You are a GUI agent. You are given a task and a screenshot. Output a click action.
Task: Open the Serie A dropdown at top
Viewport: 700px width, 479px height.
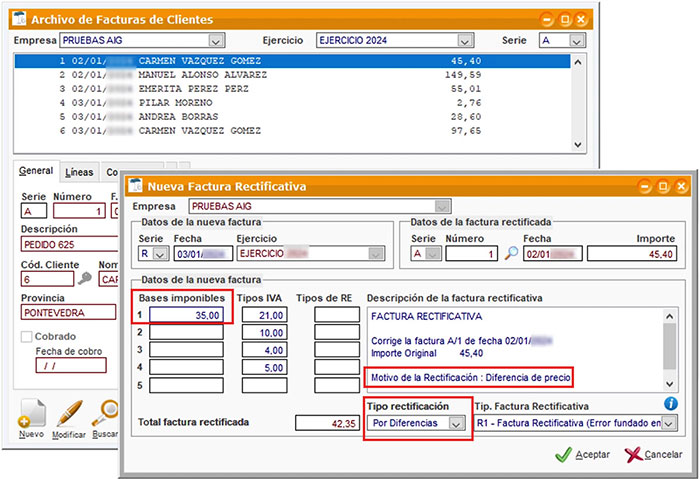click(576, 41)
